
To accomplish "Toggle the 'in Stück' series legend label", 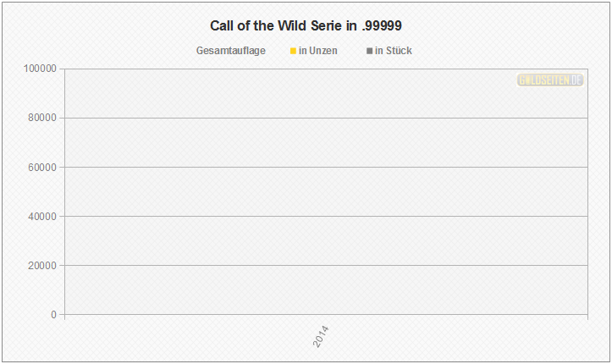I will pos(394,51).
